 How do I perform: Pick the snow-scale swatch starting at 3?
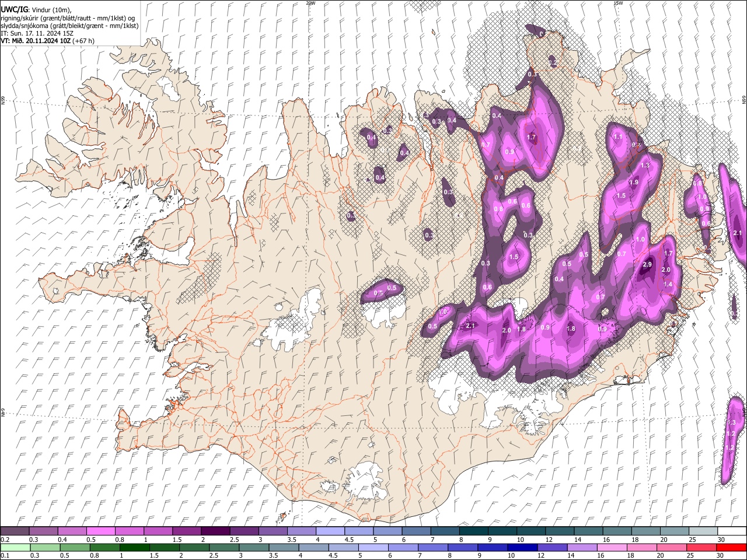click(x=273, y=531)
